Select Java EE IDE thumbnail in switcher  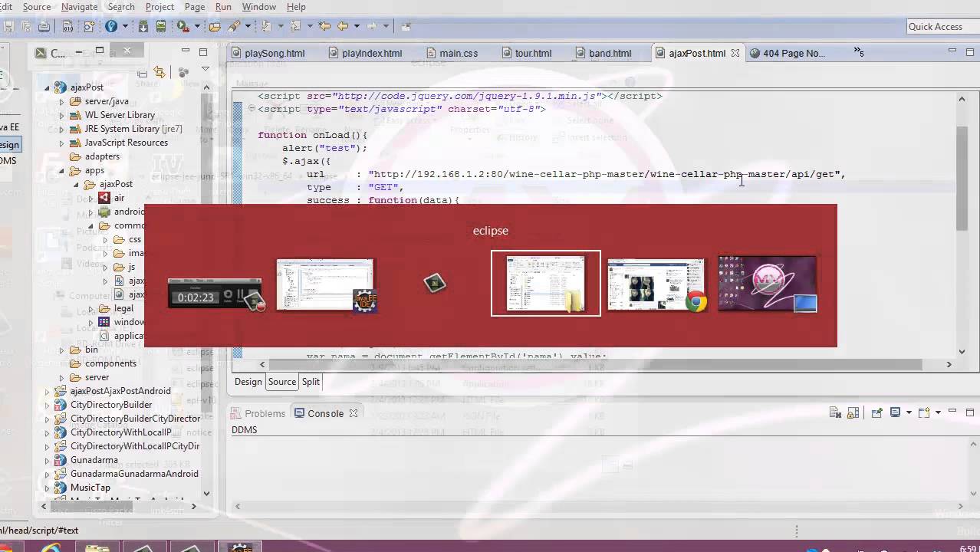tap(326, 284)
